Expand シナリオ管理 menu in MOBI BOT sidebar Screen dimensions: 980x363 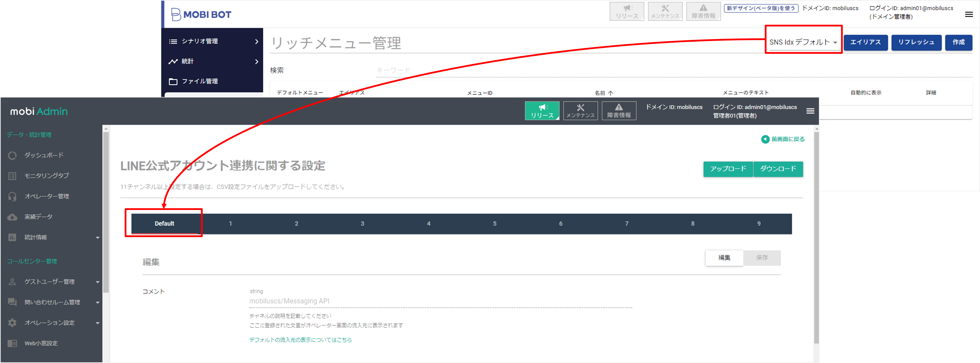click(257, 41)
